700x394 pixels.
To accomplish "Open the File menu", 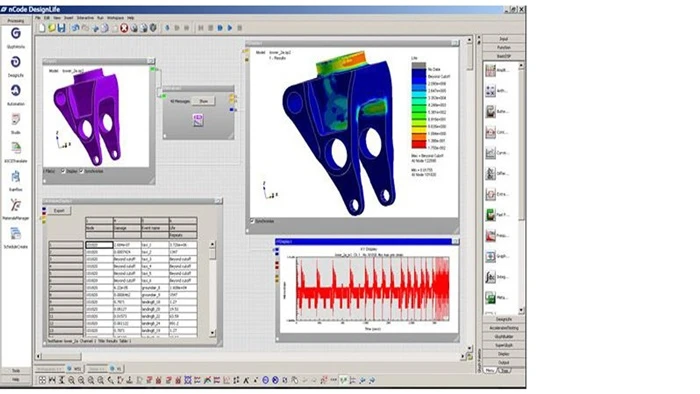I will click(x=38, y=18).
